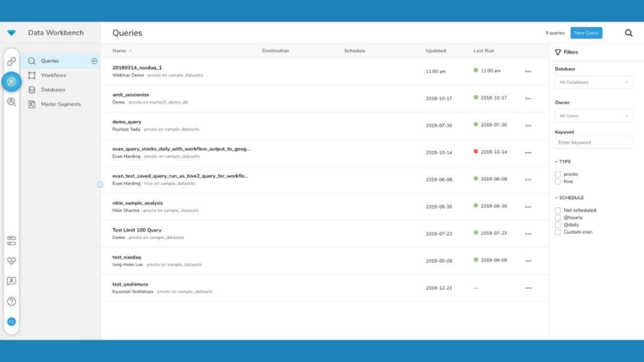Open the more options menu for demo_query
The height and width of the screenshot is (362, 644).
528,126
